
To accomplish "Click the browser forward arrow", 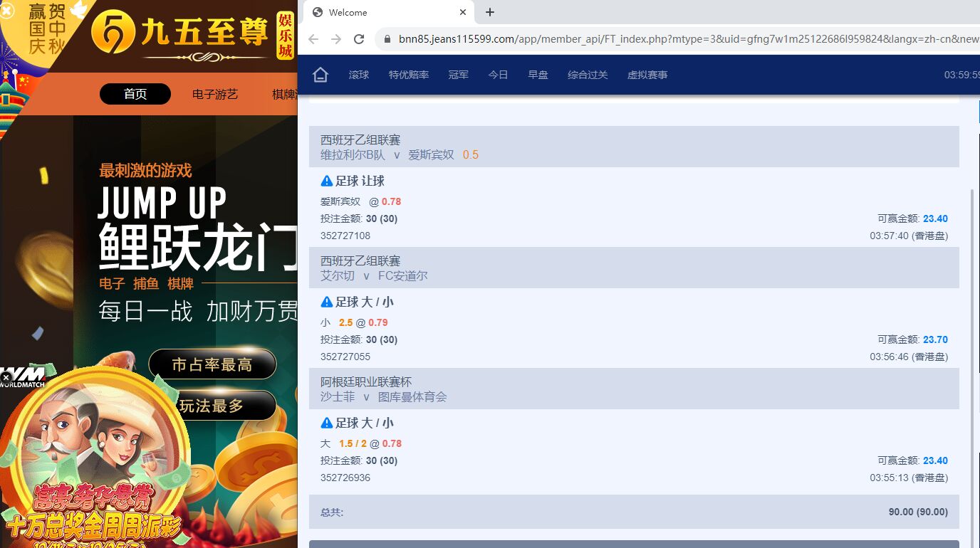I will pyautogui.click(x=336, y=39).
